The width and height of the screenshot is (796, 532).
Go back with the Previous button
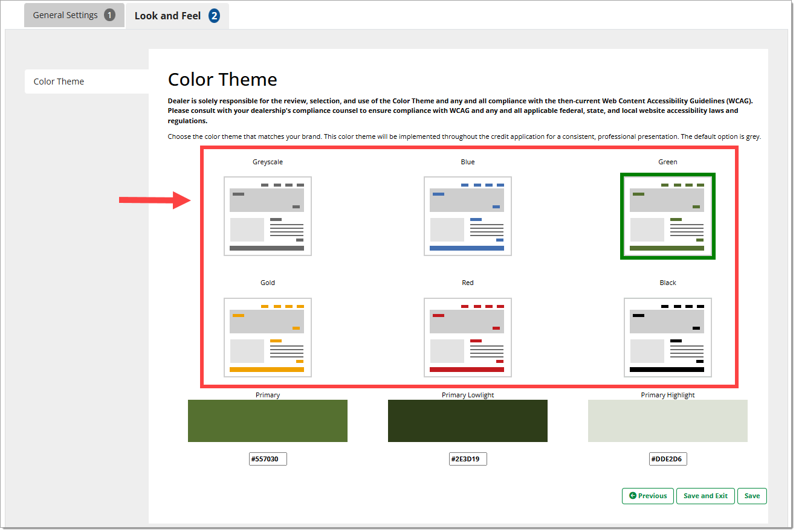click(647, 496)
